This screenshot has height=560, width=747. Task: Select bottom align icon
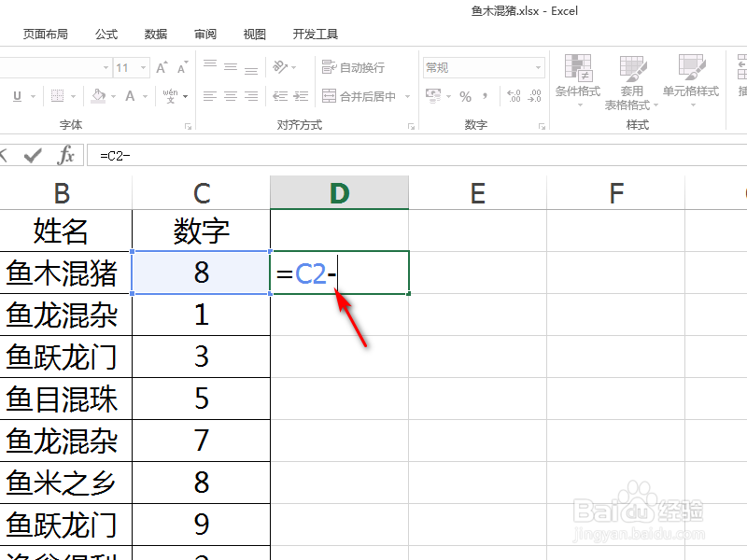click(x=251, y=70)
